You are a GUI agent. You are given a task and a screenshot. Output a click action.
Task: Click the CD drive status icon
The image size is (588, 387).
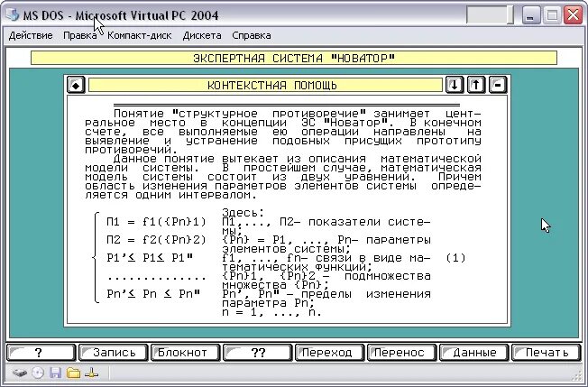pyautogui.click(x=38, y=373)
